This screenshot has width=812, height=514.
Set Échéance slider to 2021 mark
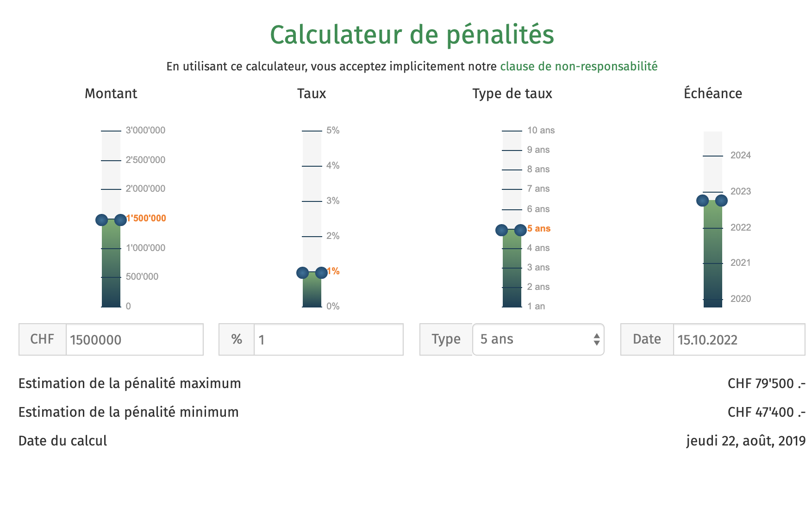point(713,263)
